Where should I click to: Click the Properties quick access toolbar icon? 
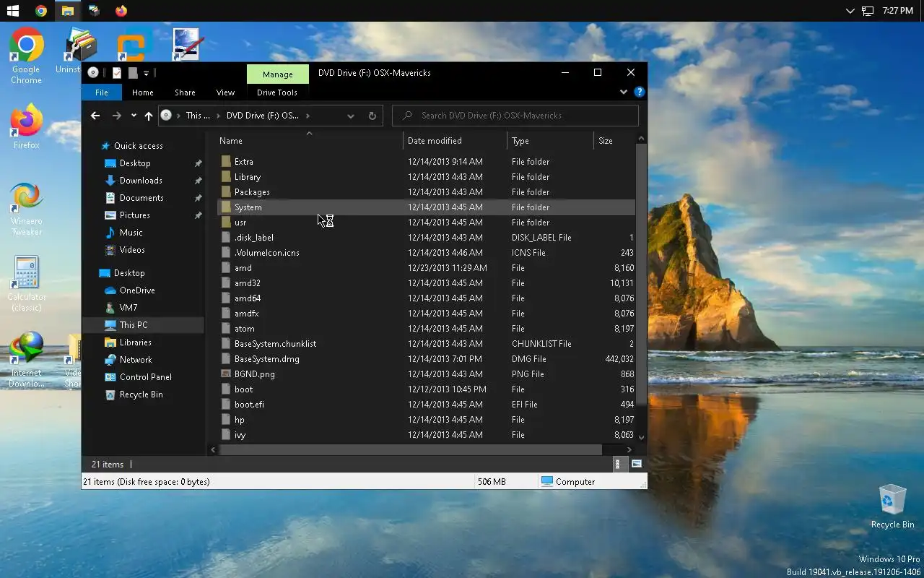point(117,73)
